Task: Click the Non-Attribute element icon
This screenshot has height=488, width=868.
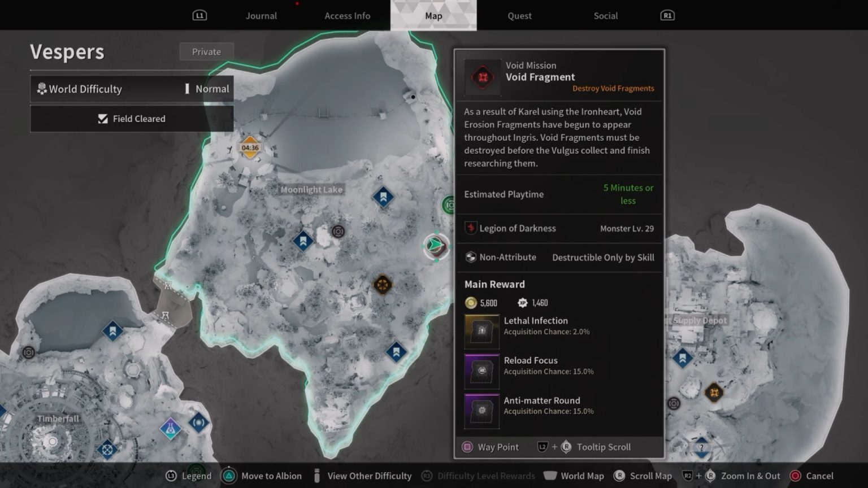Action: (x=470, y=257)
